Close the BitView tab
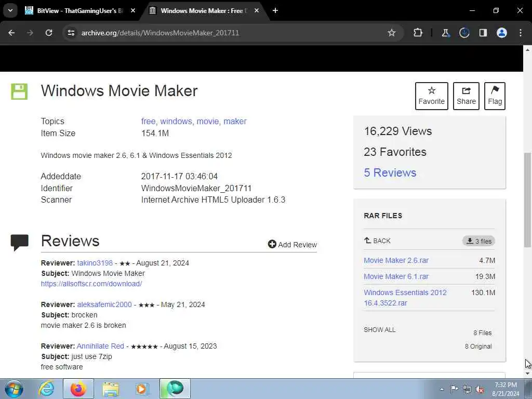The width and height of the screenshot is (532, 399). tap(133, 11)
